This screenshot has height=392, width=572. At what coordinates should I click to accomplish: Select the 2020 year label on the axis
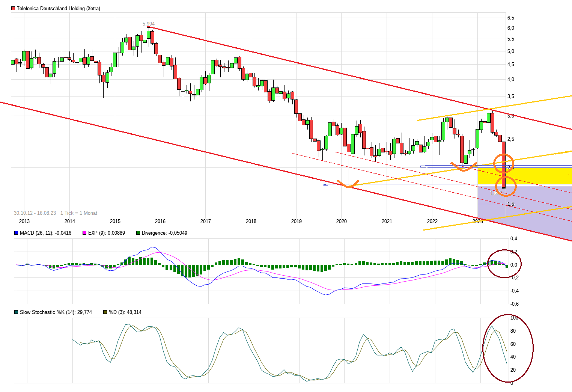(342, 221)
